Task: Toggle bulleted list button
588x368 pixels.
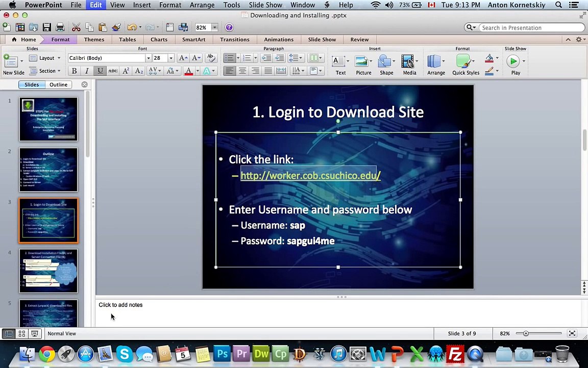Action: tap(229, 58)
